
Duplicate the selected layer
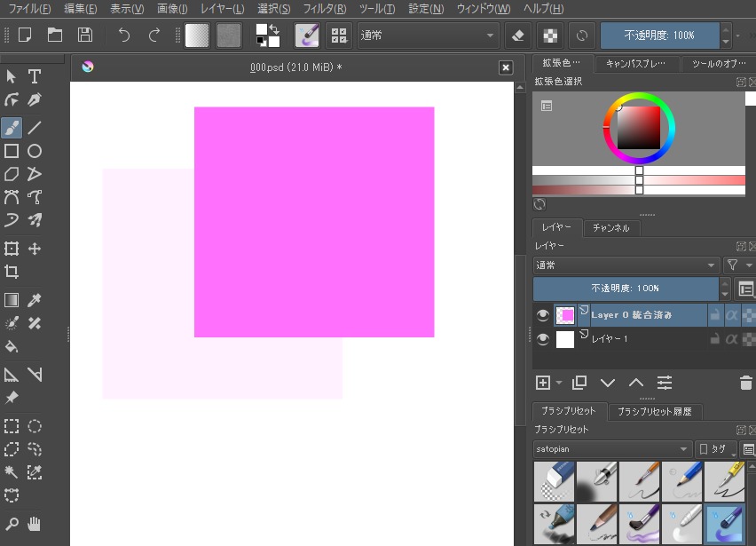point(579,383)
